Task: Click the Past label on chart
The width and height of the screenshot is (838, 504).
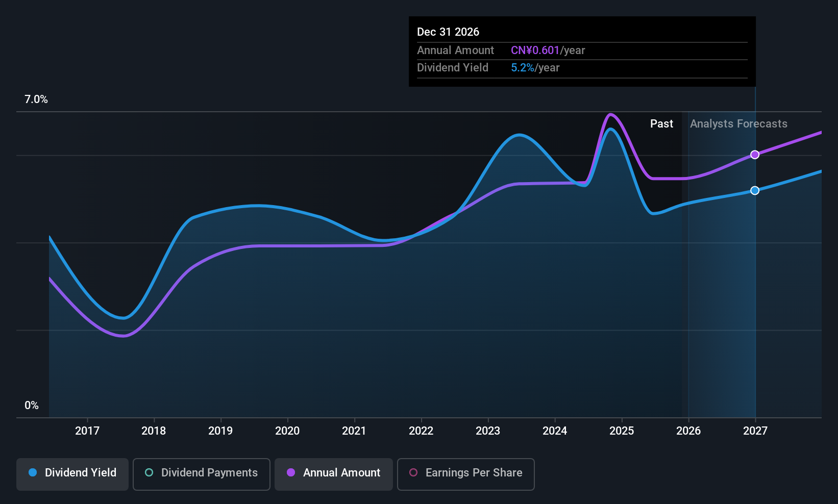Action: coord(661,124)
